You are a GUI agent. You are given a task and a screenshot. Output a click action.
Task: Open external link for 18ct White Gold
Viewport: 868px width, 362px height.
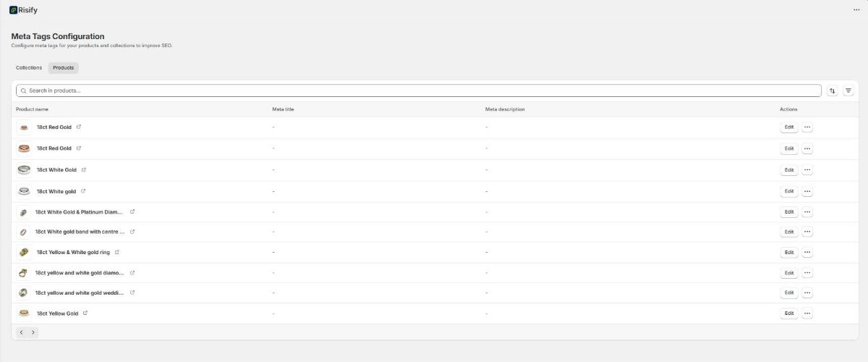pos(84,169)
